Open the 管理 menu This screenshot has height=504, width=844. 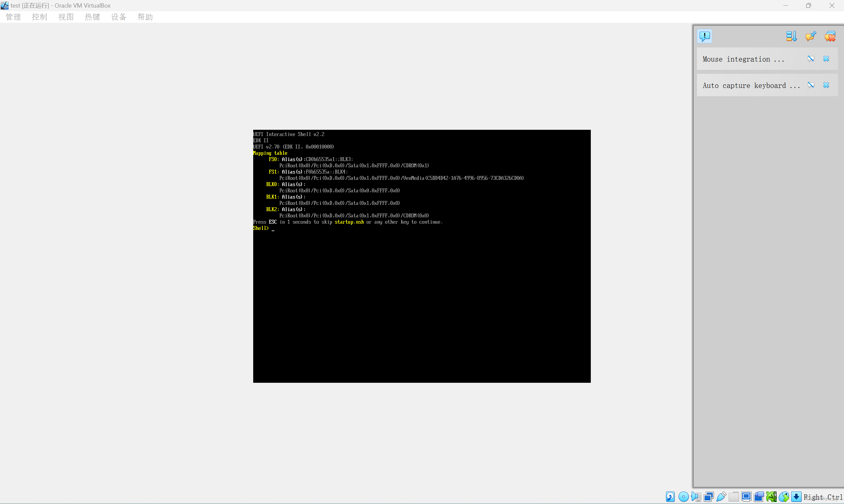coord(13,17)
